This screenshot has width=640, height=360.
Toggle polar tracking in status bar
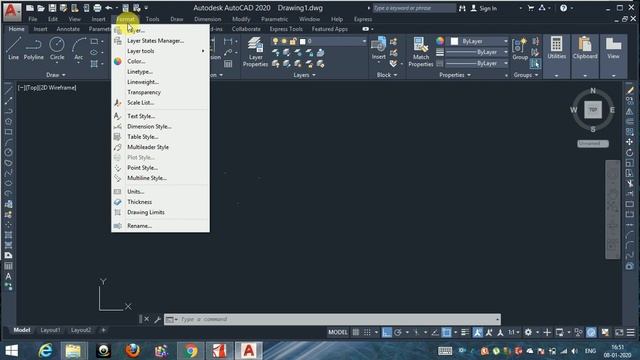pos(398,332)
